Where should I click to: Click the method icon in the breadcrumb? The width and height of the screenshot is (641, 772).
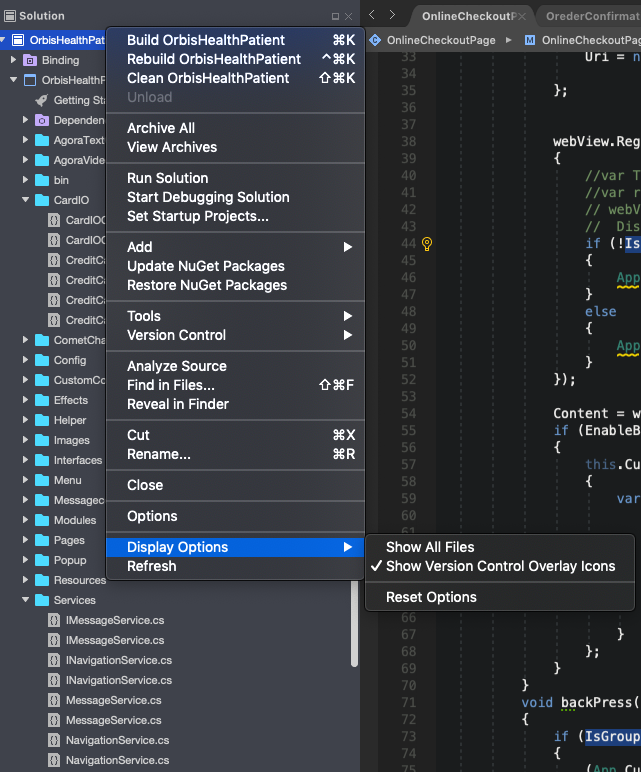pyautogui.click(x=530, y=40)
